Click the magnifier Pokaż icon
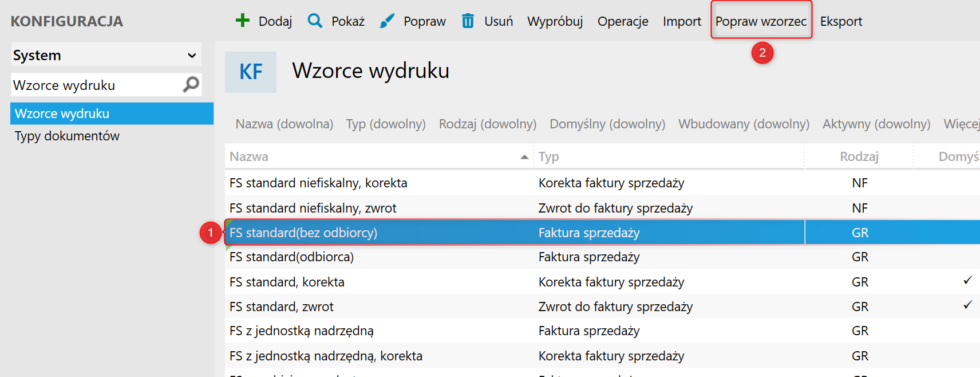The image size is (980, 377). (315, 21)
